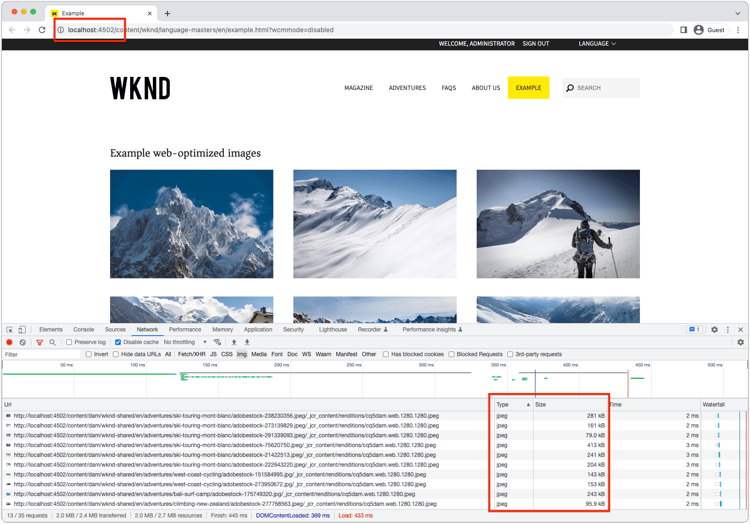
Task: Export the HAR file
Action: [x=247, y=342]
